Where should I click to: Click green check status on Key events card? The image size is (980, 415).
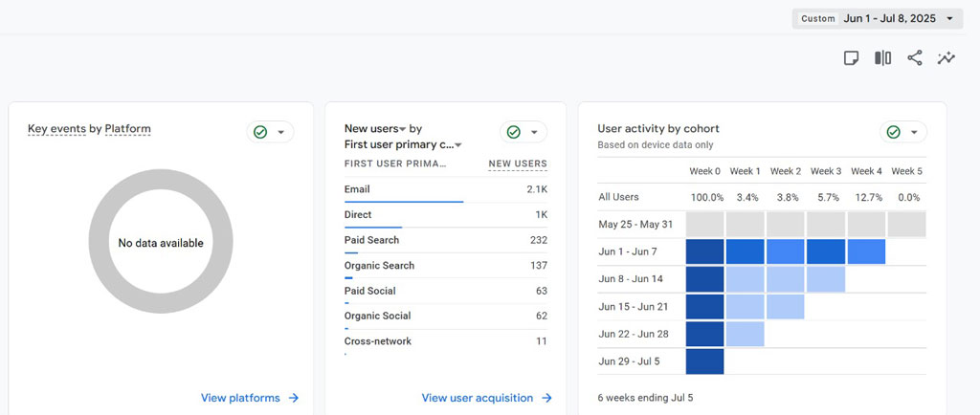259,132
